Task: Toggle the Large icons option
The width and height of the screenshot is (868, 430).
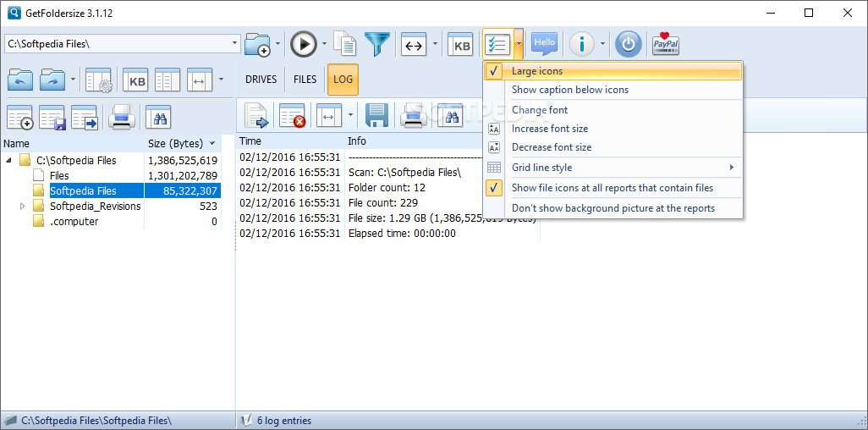Action: pyautogui.click(x=613, y=71)
